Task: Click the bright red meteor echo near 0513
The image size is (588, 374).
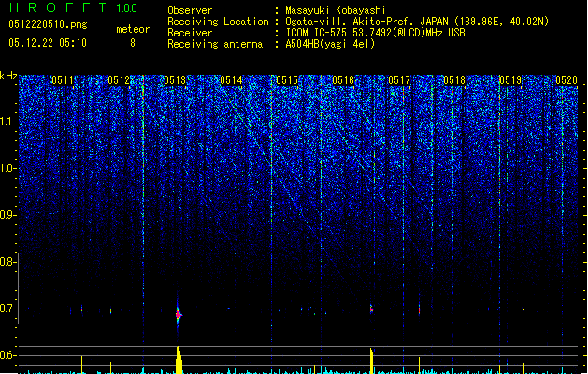Action: pyautogui.click(x=179, y=315)
